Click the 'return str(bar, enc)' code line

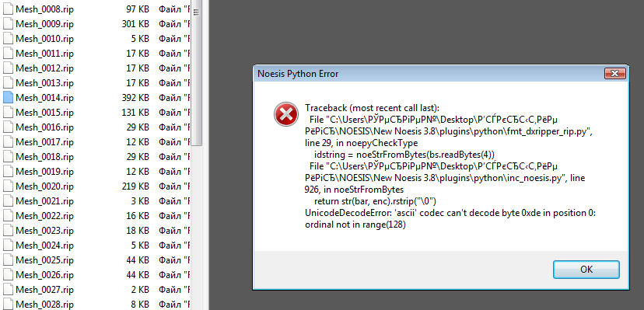(375, 201)
